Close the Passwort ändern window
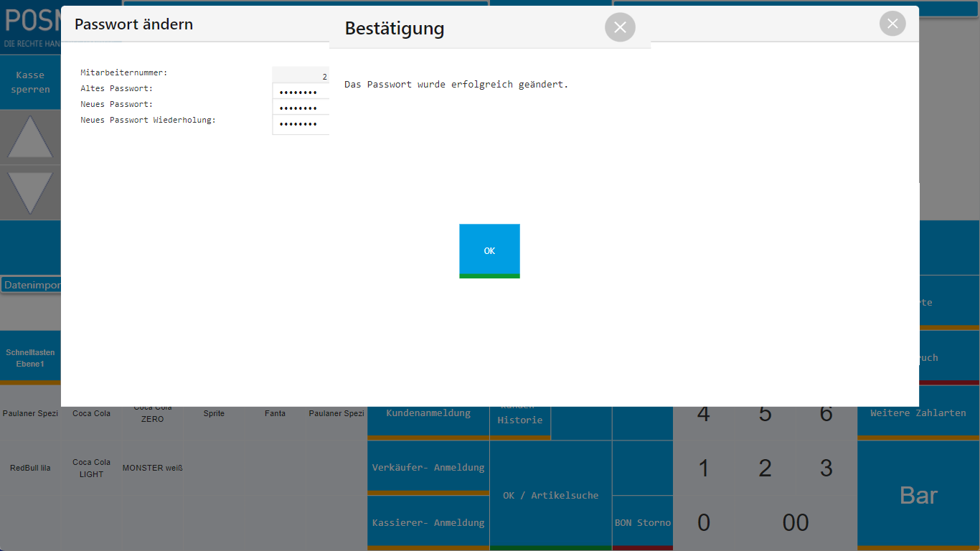The width and height of the screenshot is (980, 551). point(892,24)
